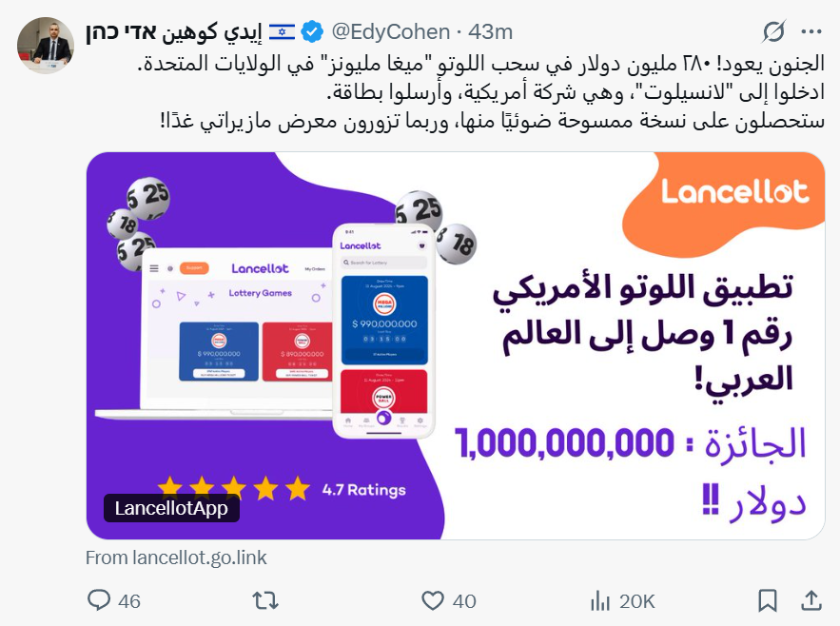Click the author display name

174,32
